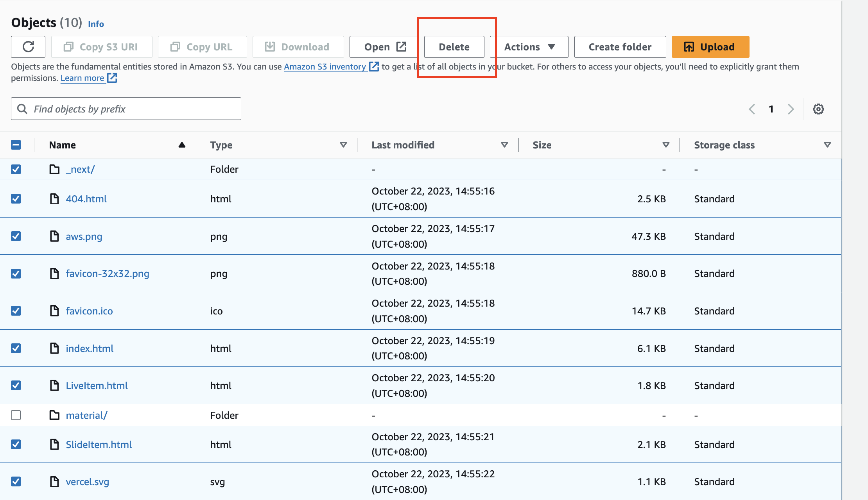
Task: Open the LiveItem.html object link
Action: pos(97,386)
